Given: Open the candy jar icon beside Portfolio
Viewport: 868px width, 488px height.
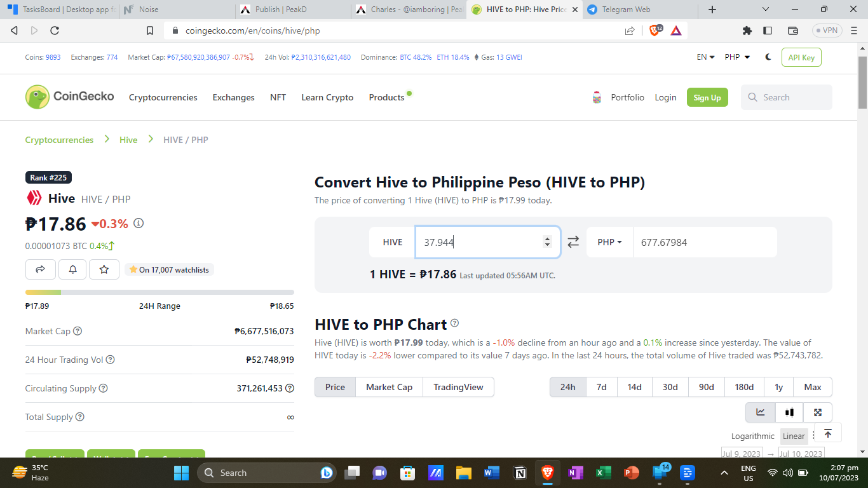Looking at the screenshot, I should pos(597,97).
